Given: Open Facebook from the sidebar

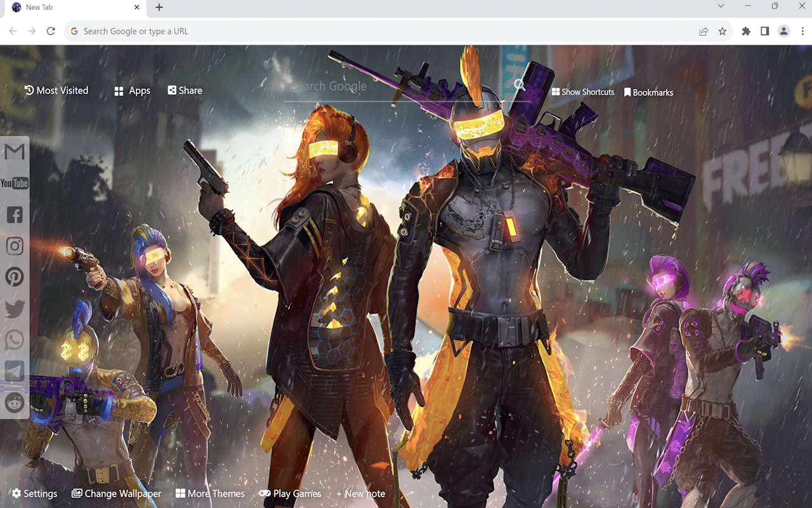Looking at the screenshot, I should coord(15,215).
